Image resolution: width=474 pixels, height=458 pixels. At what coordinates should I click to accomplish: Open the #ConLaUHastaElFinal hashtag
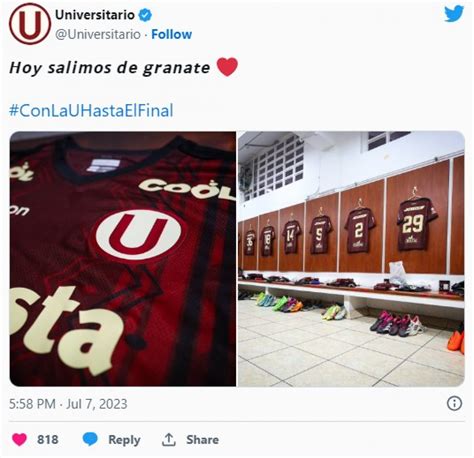point(91,110)
